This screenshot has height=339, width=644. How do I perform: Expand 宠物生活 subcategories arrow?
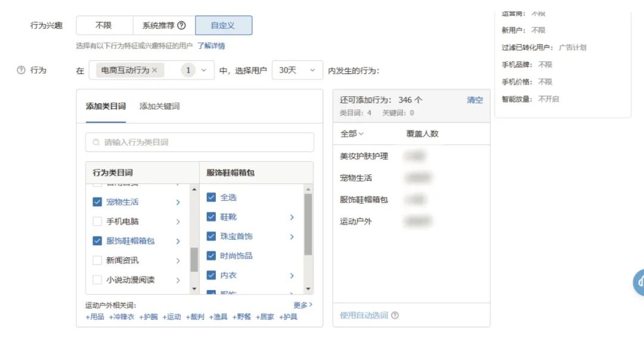(x=178, y=202)
